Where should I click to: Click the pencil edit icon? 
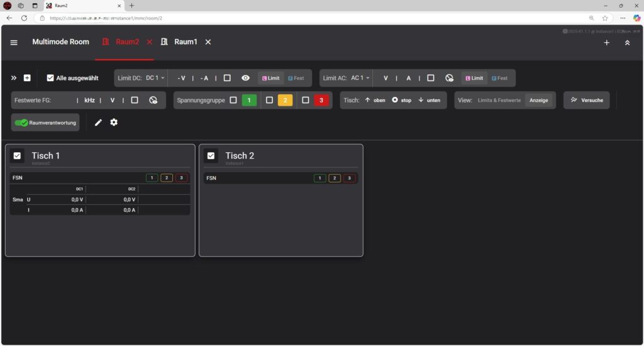click(x=98, y=122)
